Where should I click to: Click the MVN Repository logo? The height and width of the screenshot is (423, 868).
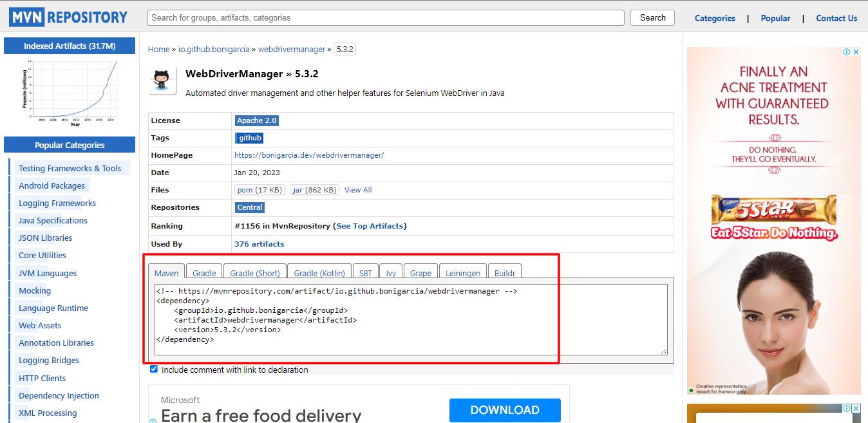pos(68,17)
